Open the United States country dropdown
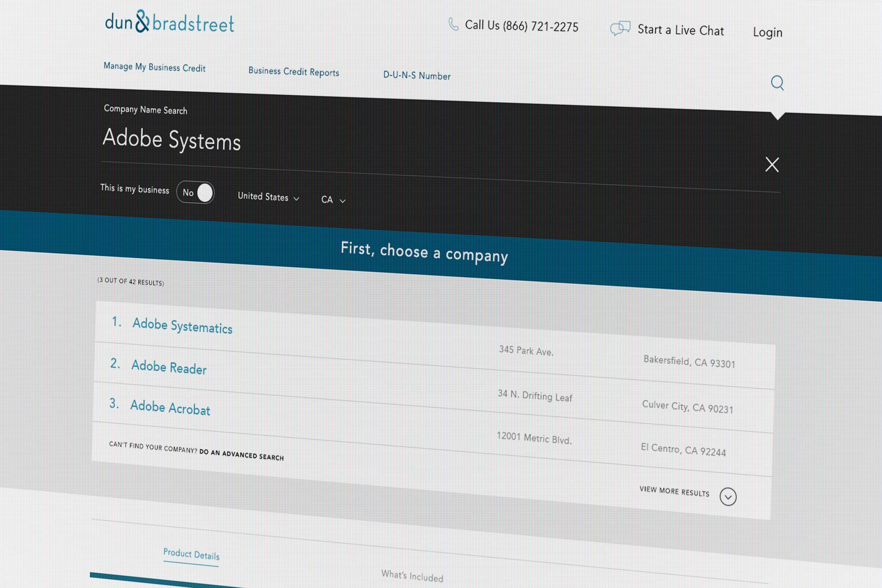This screenshot has height=588, width=882. 268,197
